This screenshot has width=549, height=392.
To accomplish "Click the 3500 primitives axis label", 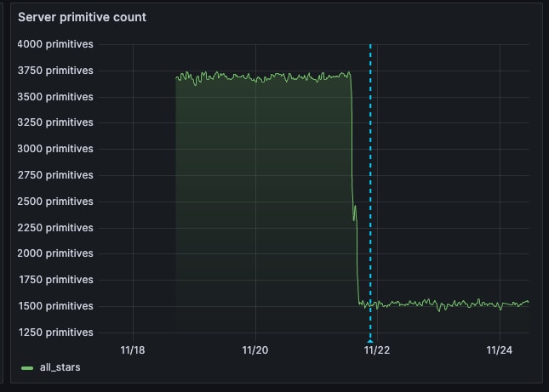I will click(x=54, y=96).
